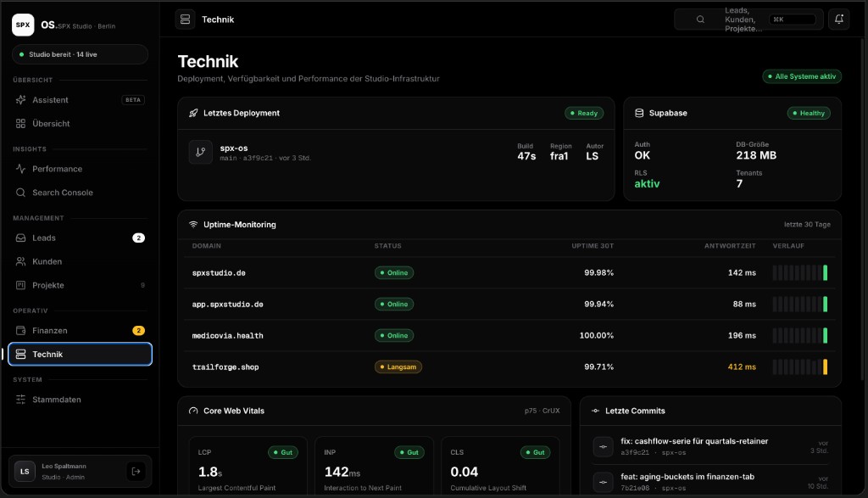The image size is (868, 498).
Task: Click the commit icon beside Letzte Commits heading
Action: click(595, 411)
